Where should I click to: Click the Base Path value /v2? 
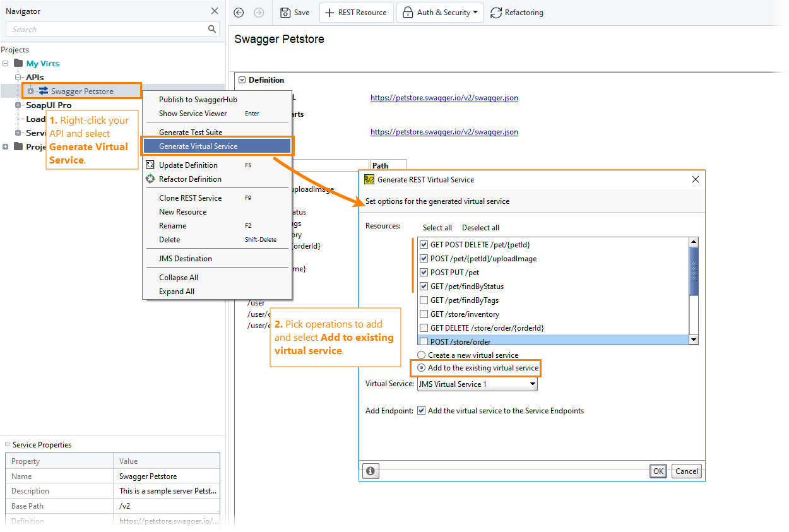click(x=167, y=506)
